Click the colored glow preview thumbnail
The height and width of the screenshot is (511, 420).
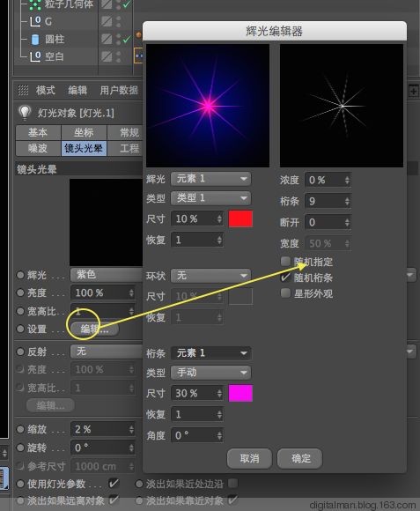click(208, 106)
